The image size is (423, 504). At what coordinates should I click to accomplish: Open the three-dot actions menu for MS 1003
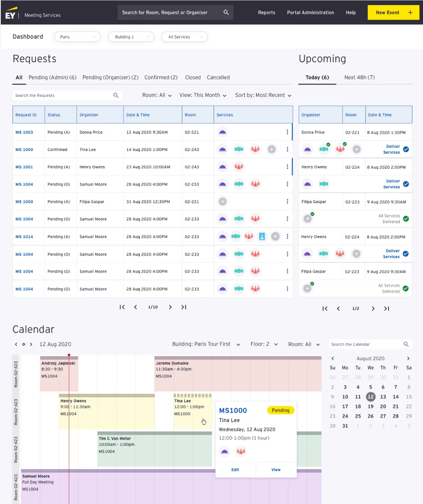287,132
